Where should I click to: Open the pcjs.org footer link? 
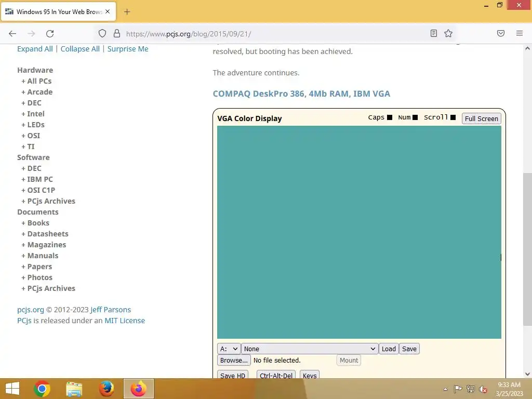click(31, 310)
